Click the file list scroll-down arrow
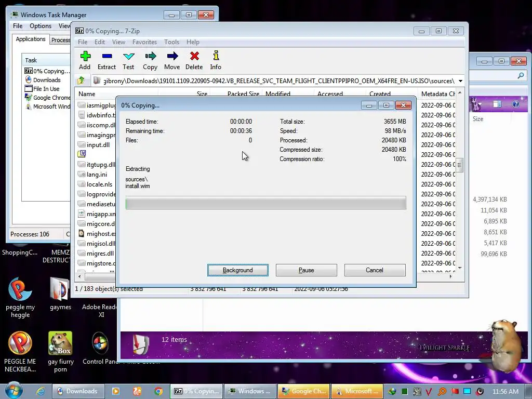The image size is (532, 399). 460,268
